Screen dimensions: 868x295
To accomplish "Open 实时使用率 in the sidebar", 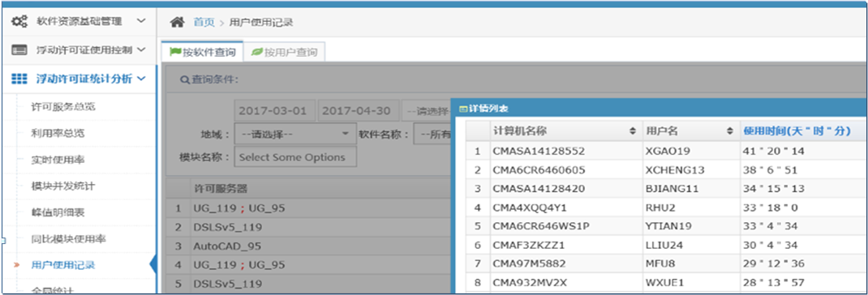I will click(58, 160).
